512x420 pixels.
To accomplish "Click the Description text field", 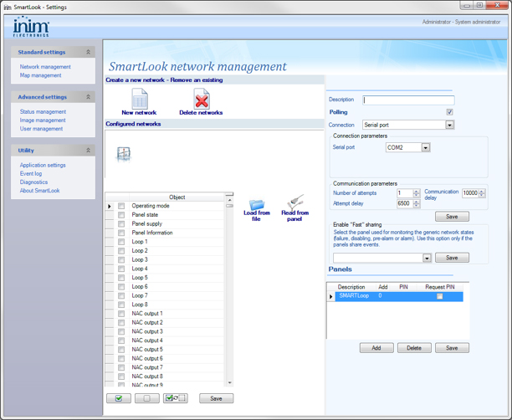I will (408, 100).
